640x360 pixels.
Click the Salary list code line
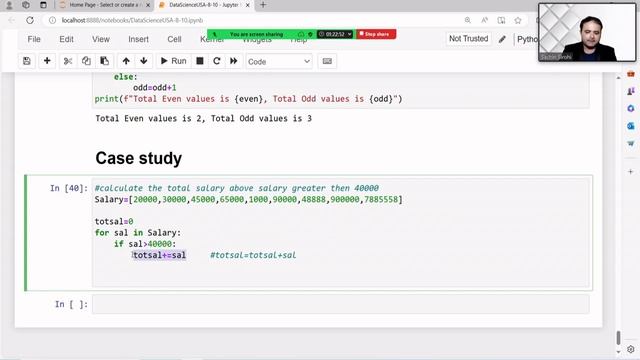[248, 199]
